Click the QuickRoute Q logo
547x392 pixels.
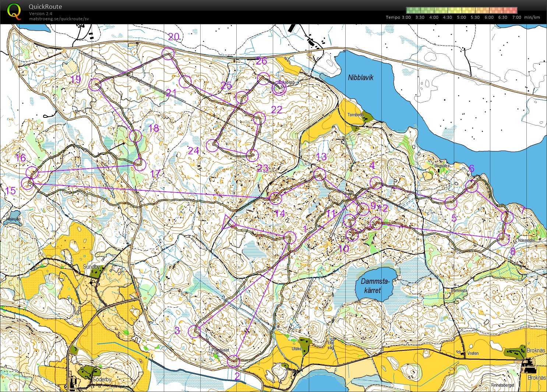[14, 11]
